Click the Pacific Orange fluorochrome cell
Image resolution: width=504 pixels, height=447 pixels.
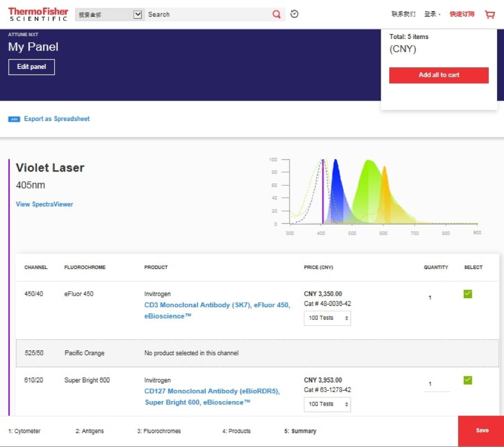tap(84, 353)
